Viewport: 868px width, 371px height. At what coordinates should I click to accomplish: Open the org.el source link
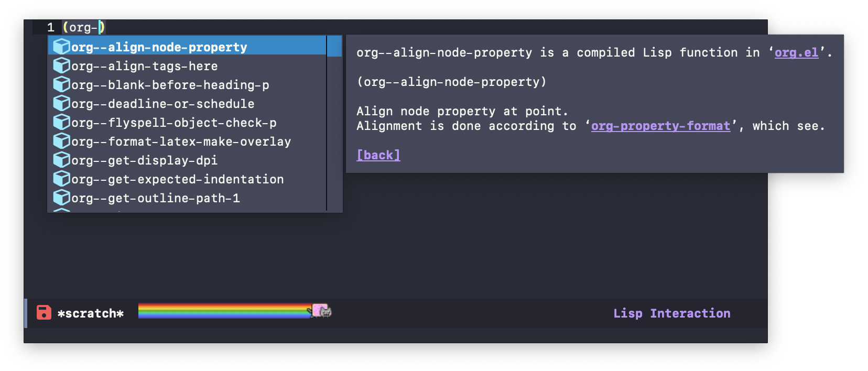tap(796, 52)
